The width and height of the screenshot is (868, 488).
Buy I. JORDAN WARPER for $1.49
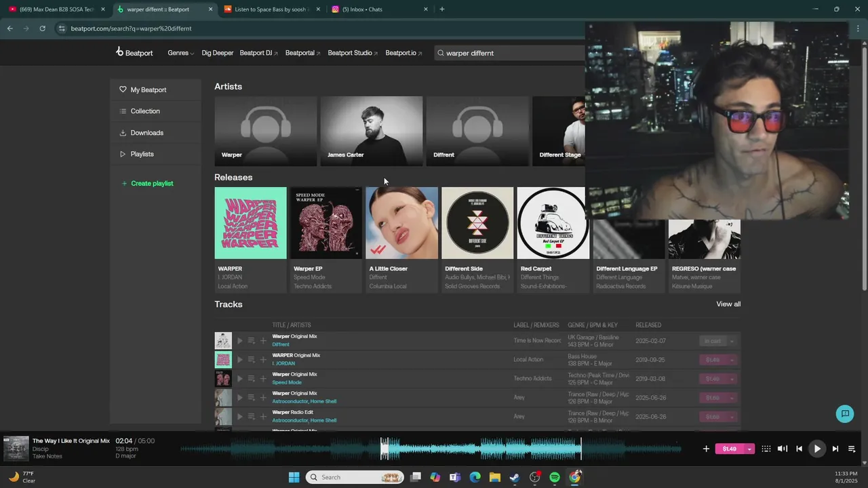(713, 360)
